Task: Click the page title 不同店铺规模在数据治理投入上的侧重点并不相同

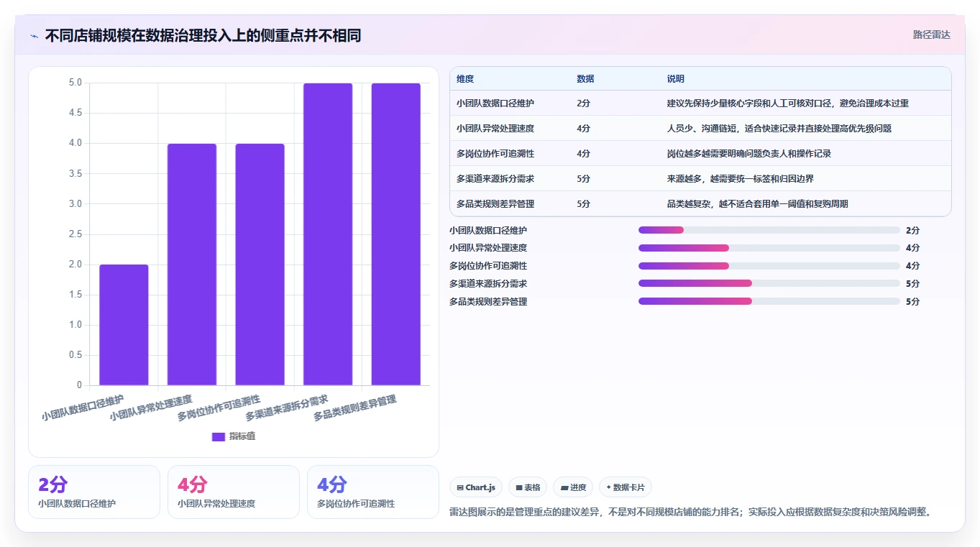Action: pyautogui.click(x=203, y=35)
